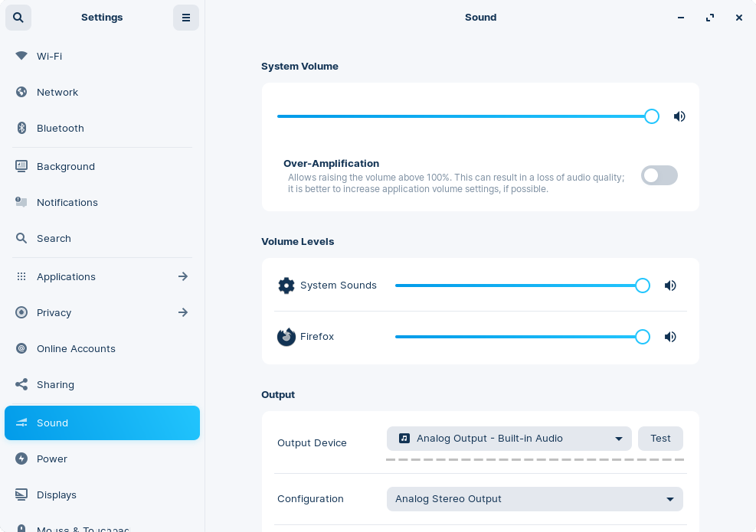
Task: Mute system volume via speaker icon
Action: coord(679,116)
